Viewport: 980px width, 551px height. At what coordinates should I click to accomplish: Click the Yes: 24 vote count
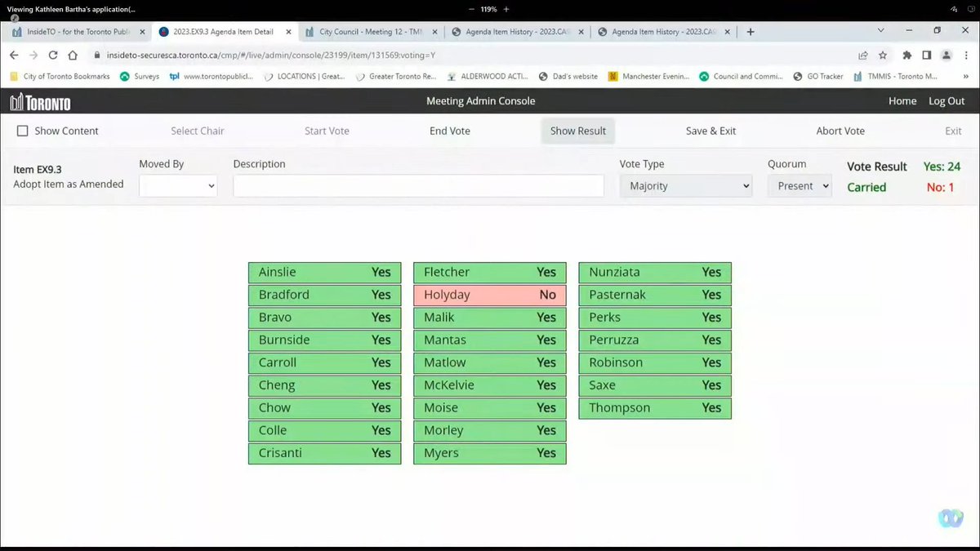point(942,167)
